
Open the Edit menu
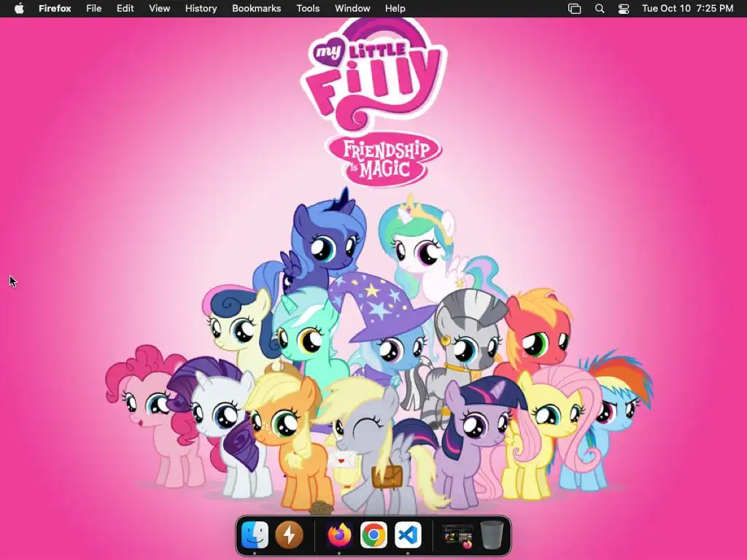125,9
